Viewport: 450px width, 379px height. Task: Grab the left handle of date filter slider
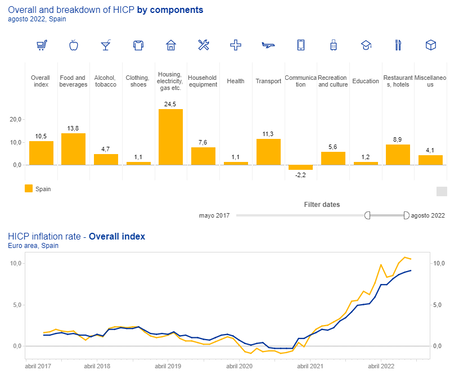[x=367, y=215]
